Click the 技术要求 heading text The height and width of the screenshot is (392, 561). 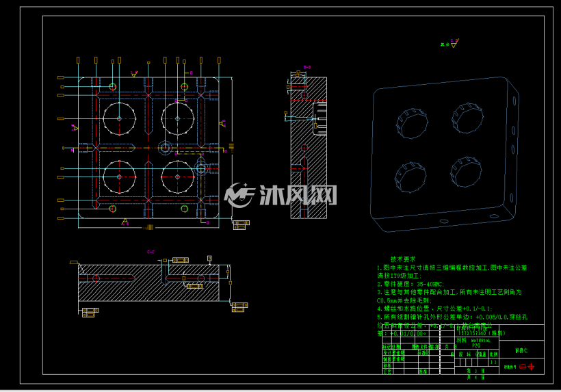pos(403,259)
